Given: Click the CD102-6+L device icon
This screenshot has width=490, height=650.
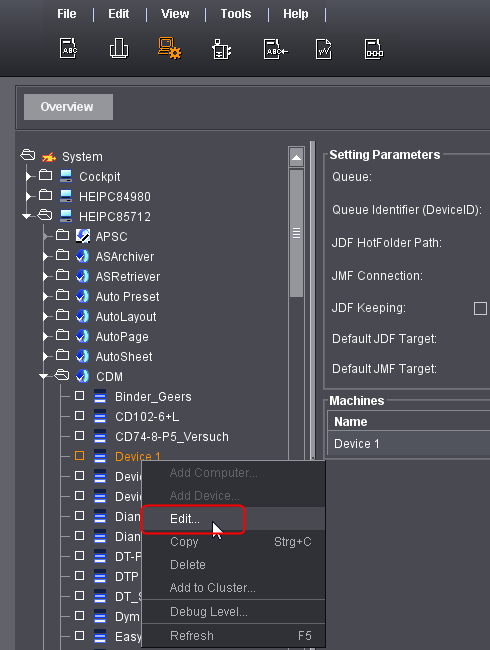Looking at the screenshot, I should [x=100, y=417].
